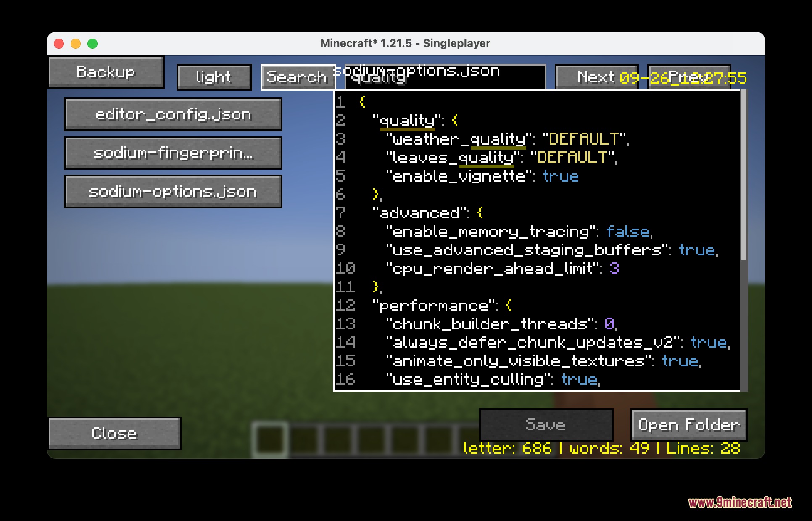Click the Backup button
The height and width of the screenshot is (521, 812).
point(106,72)
